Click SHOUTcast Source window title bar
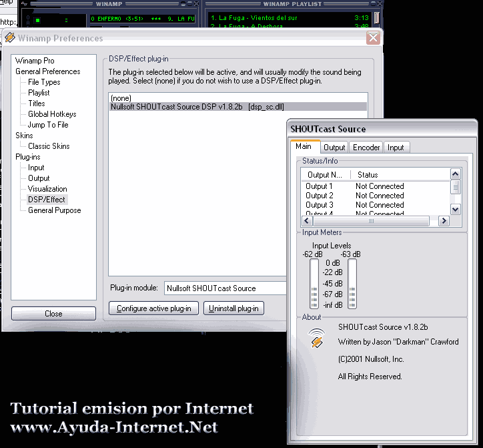Viewport: 483px width, 448px height. pos(382,129)
